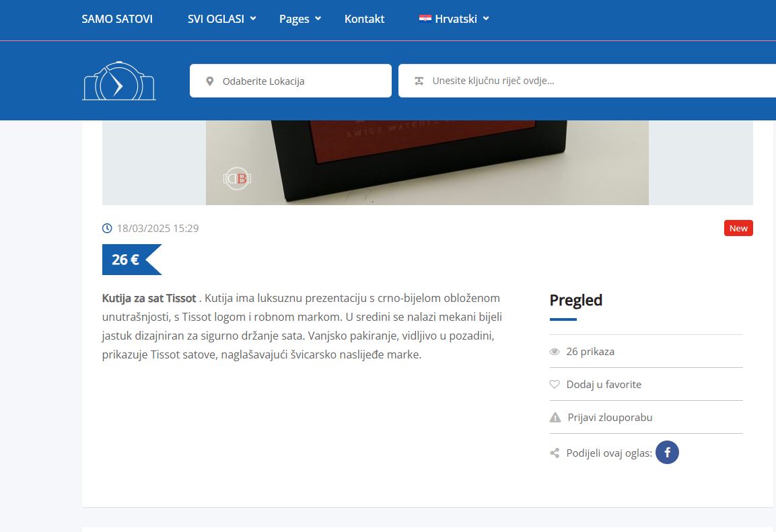Click the 26 € price tag
Screen dimensions: 776x532
tap(132, 260)
